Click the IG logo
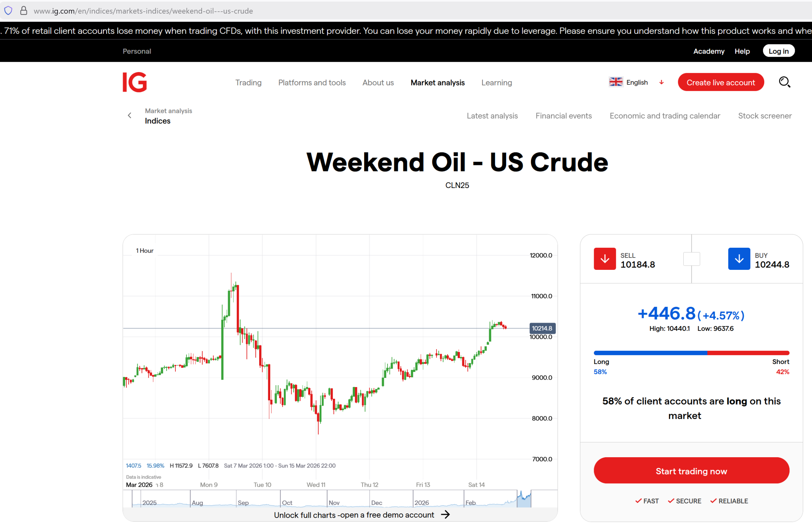The height and width of the screenshot is (528, 812). (135, 82)
